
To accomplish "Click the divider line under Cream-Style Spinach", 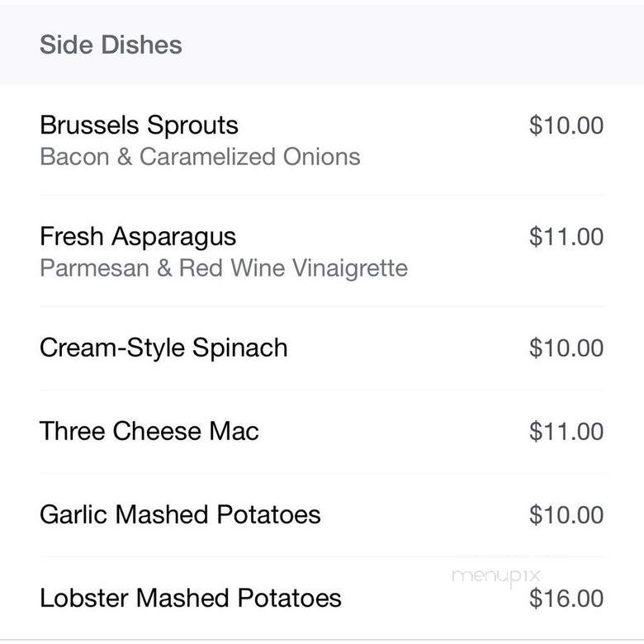I will tap(322, 390).
